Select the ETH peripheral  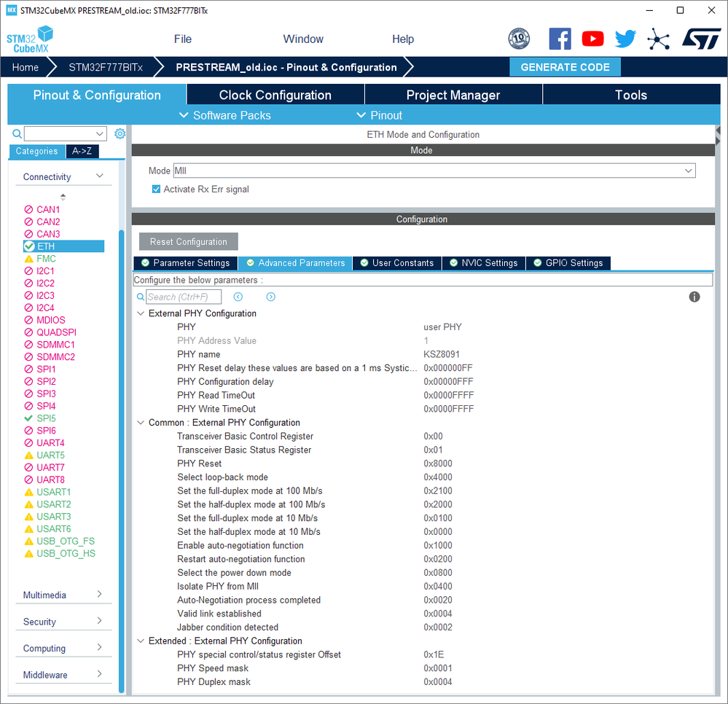63,246
